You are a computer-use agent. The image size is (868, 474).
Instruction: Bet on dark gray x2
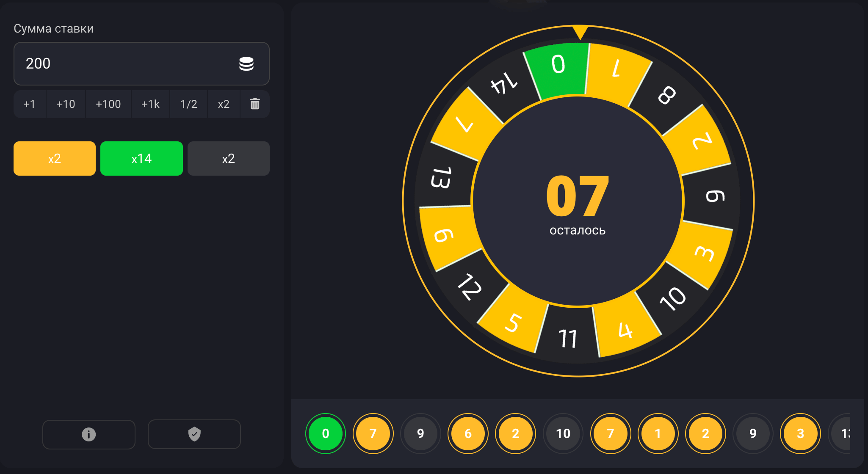click(228, 159)
